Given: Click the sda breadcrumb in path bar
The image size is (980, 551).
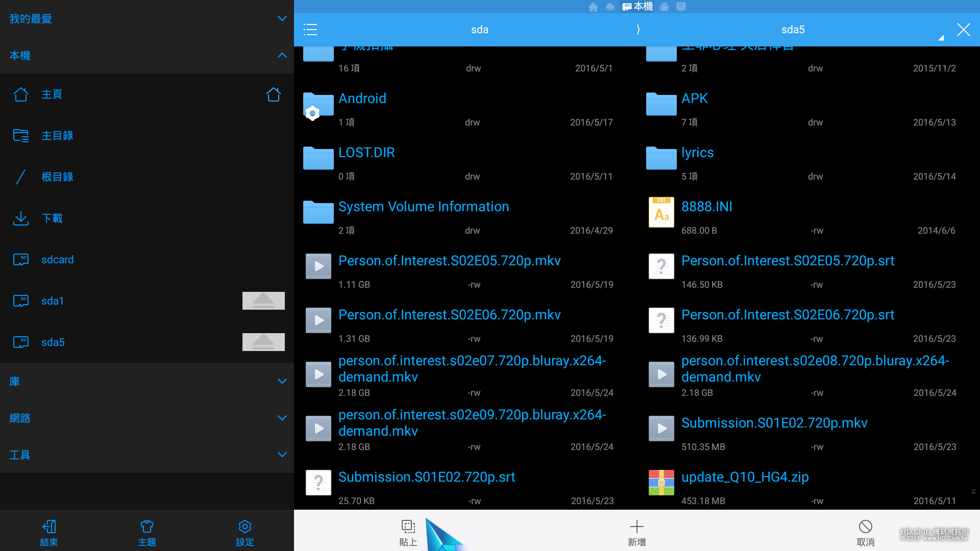Looking at the screenshot, I should point(479,30).
